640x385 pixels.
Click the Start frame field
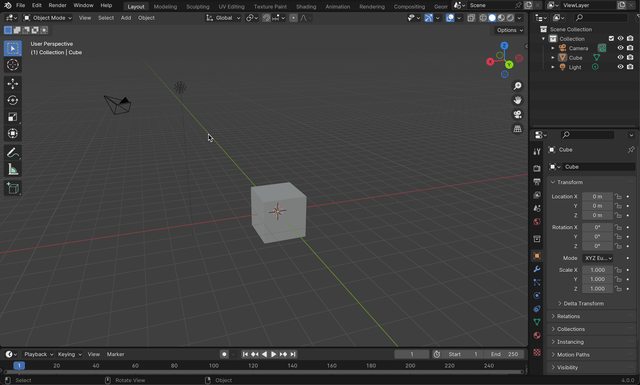pyautogui.click(x=462, y=354)
